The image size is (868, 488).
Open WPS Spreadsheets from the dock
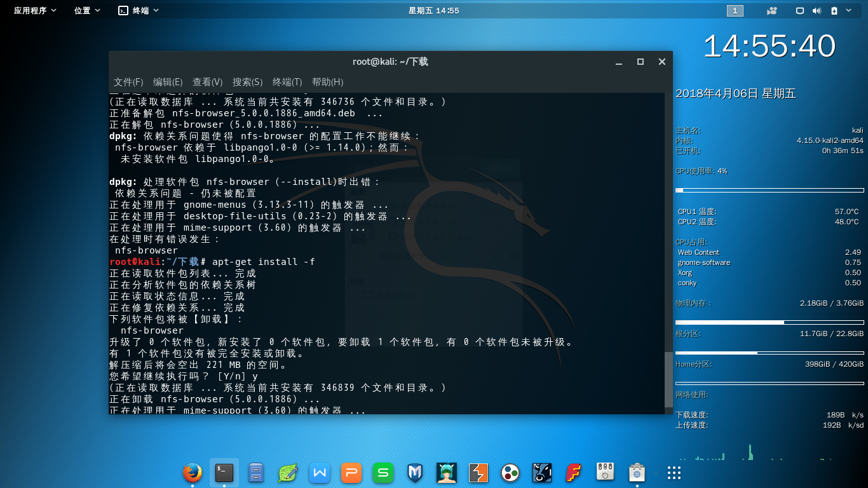[x=383, y=473]
